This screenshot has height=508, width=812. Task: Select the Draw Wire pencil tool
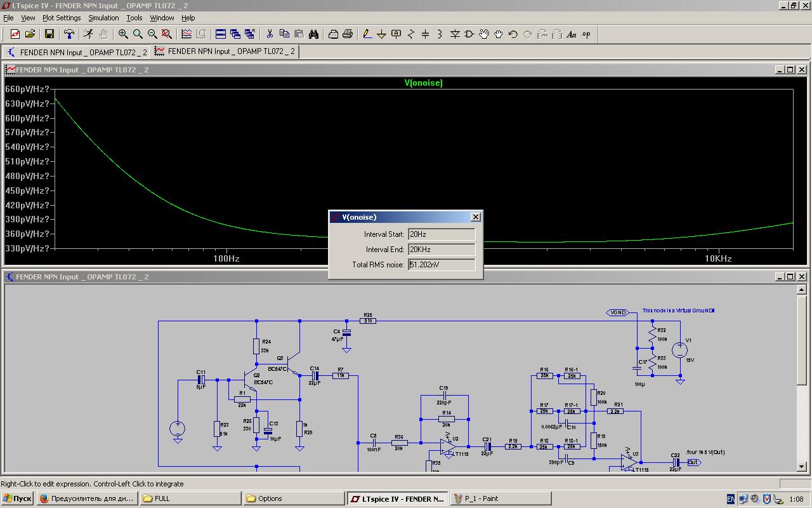coord(367,34)
